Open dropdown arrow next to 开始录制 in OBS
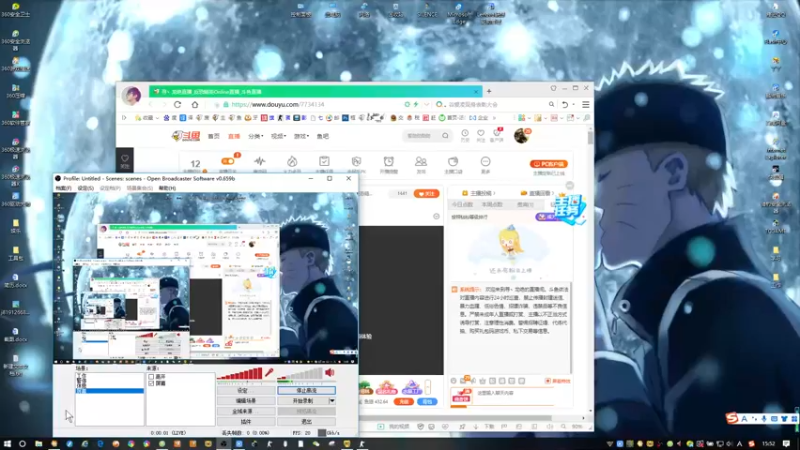The image size is (800, 450). pyautogui.click(x=332, y=401)
